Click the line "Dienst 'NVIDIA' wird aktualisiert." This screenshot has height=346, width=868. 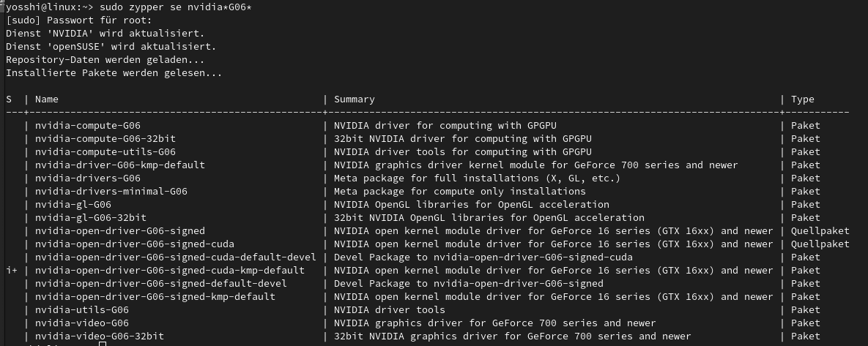105,34
